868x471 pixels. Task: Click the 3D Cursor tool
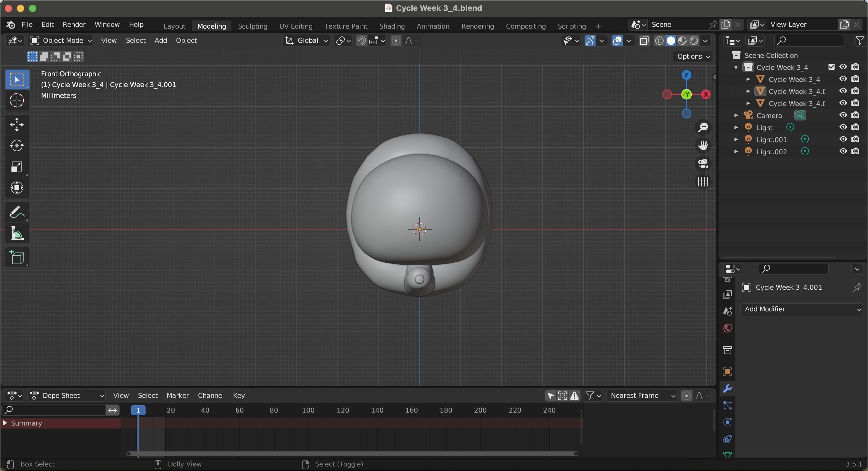(17, 100)
